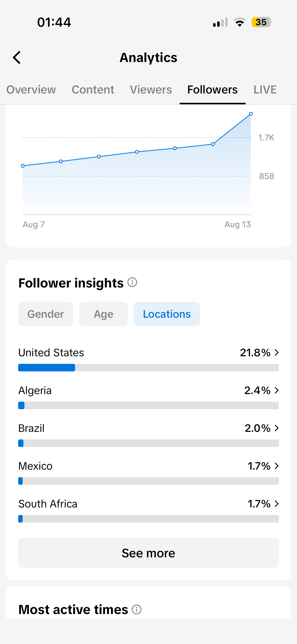
Task: Open Follower insights info icon
Action: (132, 282)
